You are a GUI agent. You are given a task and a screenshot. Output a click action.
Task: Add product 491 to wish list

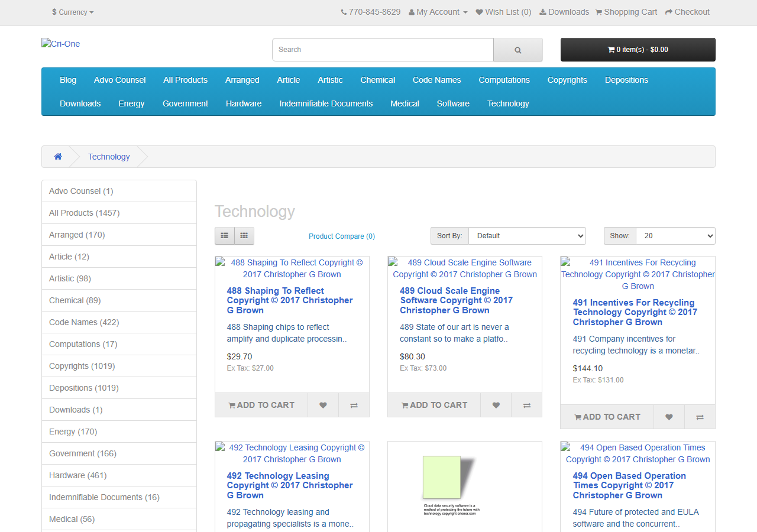point(669,417)
